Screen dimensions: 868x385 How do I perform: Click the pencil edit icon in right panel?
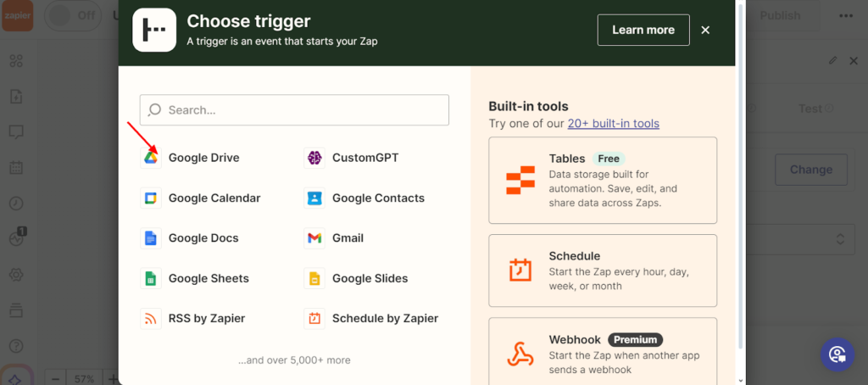832,60
